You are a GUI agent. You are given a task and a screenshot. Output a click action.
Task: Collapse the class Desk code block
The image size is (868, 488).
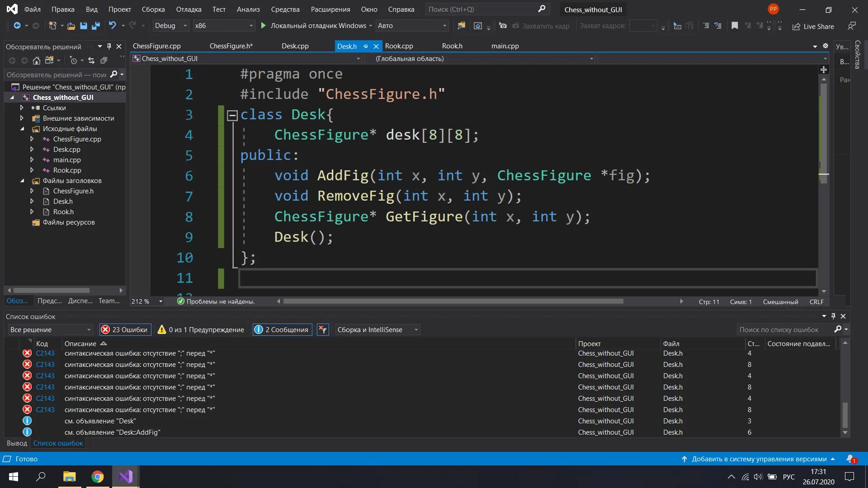(x=232, y=116)
